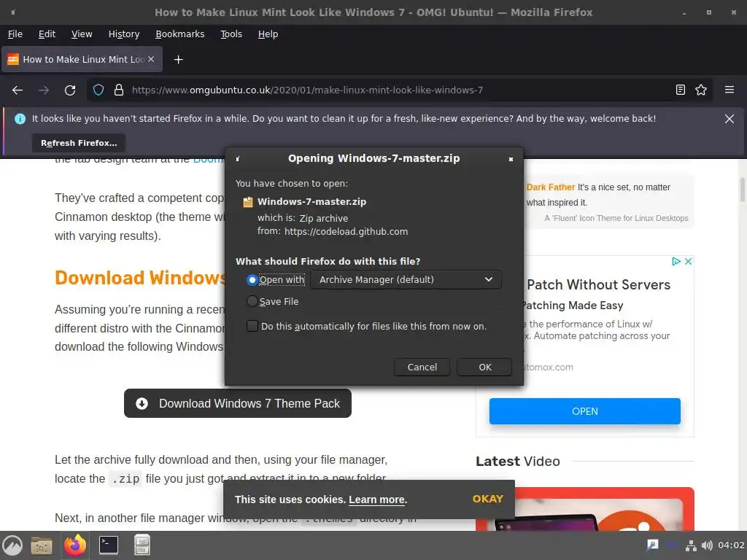Bookmark this page with the star icon
Screen dimensions: 747x560
(701, 90)
